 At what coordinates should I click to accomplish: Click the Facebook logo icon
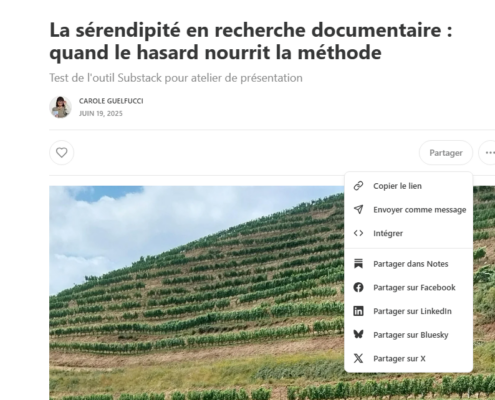pyautogui.click(x=358, y=287)
